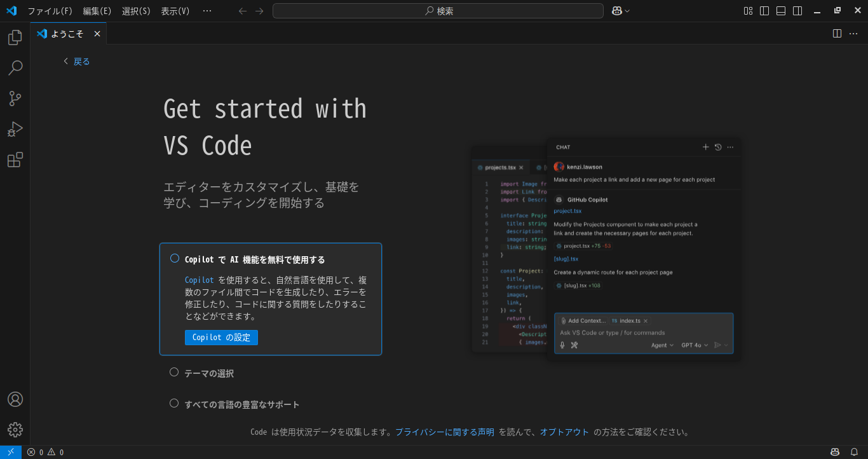Image resolution: width=868 pixels, height=459 pixels.
Task: Click the 検索 command center search box
Action: point(438,11)
